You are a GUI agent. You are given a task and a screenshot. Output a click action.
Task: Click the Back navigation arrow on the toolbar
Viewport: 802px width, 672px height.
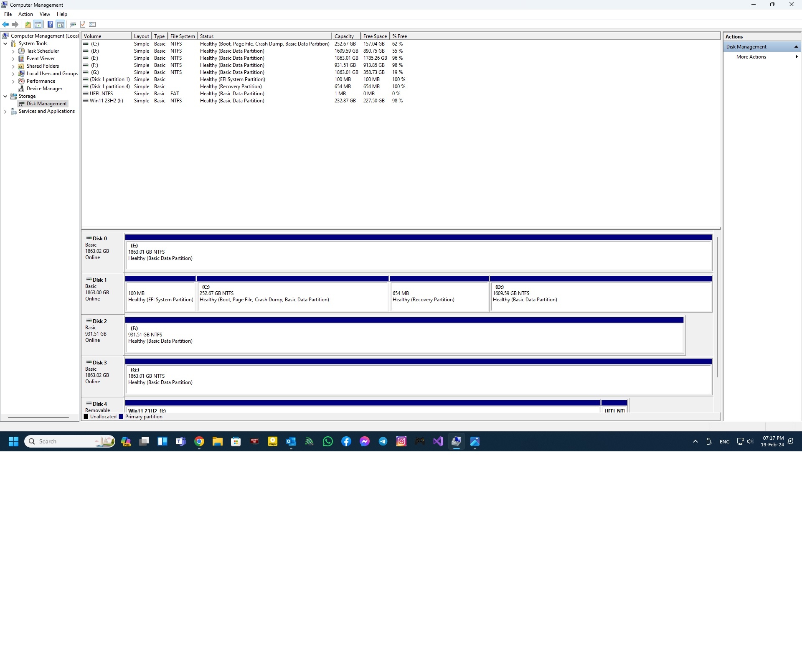[x=5, y=24]
